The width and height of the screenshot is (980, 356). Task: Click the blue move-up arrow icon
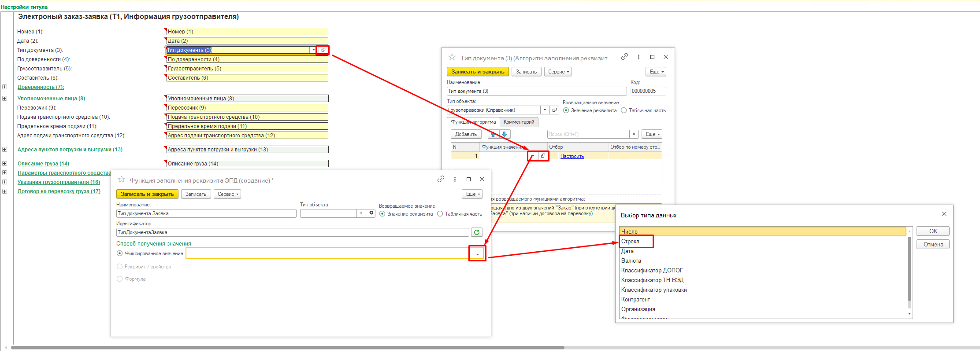click(x=493, y=134)
